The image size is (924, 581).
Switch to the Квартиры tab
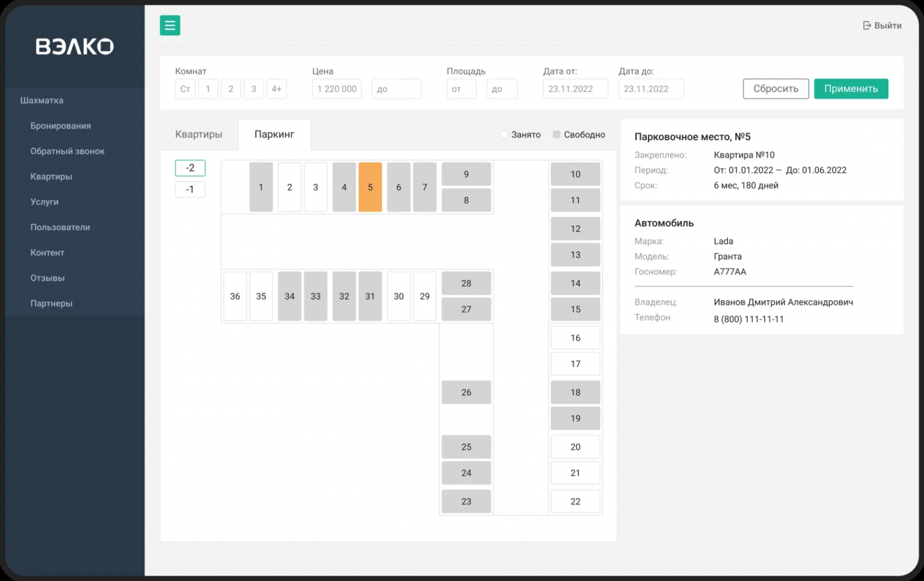click(x=199, y=135)
